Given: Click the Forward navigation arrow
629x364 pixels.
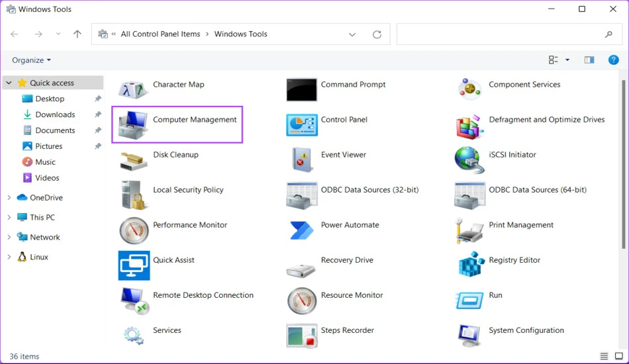Looking at the screenshot, I should click(x=38, y=34).
